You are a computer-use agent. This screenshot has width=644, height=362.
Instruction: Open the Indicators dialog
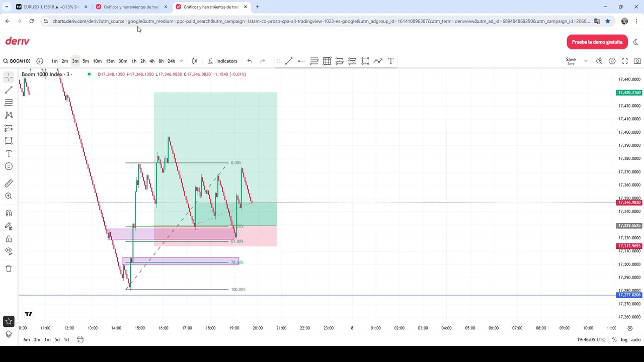[222, 61]
